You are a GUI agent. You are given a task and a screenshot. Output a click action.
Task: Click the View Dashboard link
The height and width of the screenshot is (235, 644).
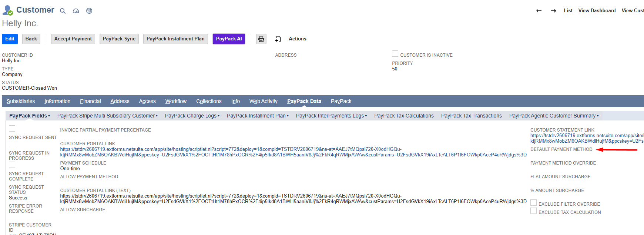(x=597, y=11)
